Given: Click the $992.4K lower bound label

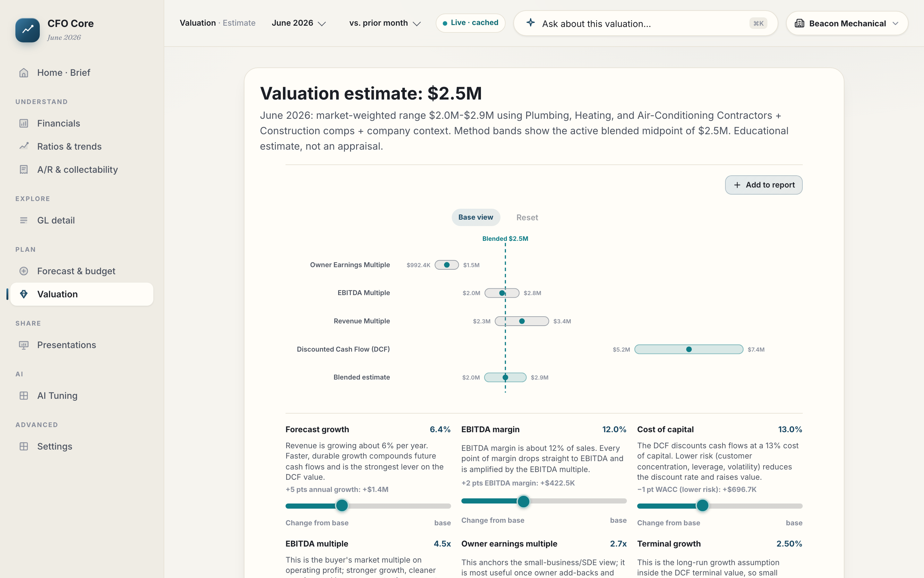Looking at the screenshot, I should tap(418, 265).
